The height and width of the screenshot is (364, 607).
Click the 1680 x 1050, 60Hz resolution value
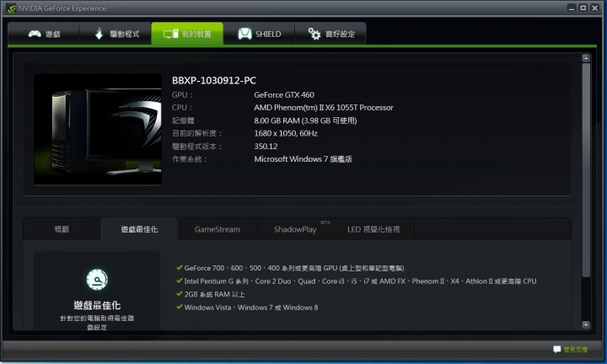tap(286, 133)
